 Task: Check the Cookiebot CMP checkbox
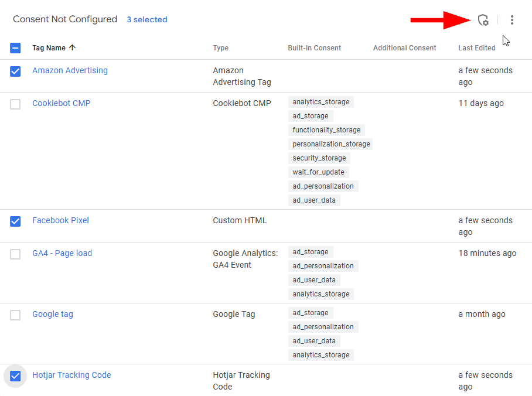[x=15, y=104]
